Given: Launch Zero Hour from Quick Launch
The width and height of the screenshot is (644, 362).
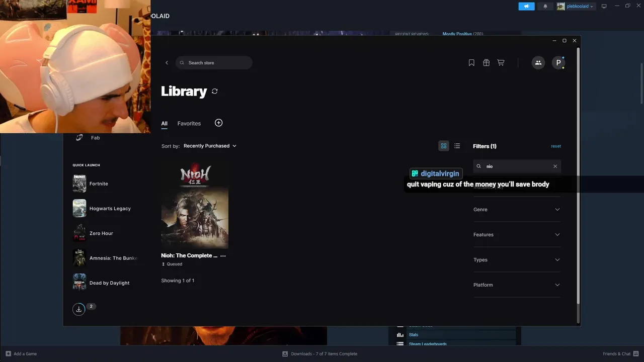Looking at the screenshot, I should (x=101, y=233).
